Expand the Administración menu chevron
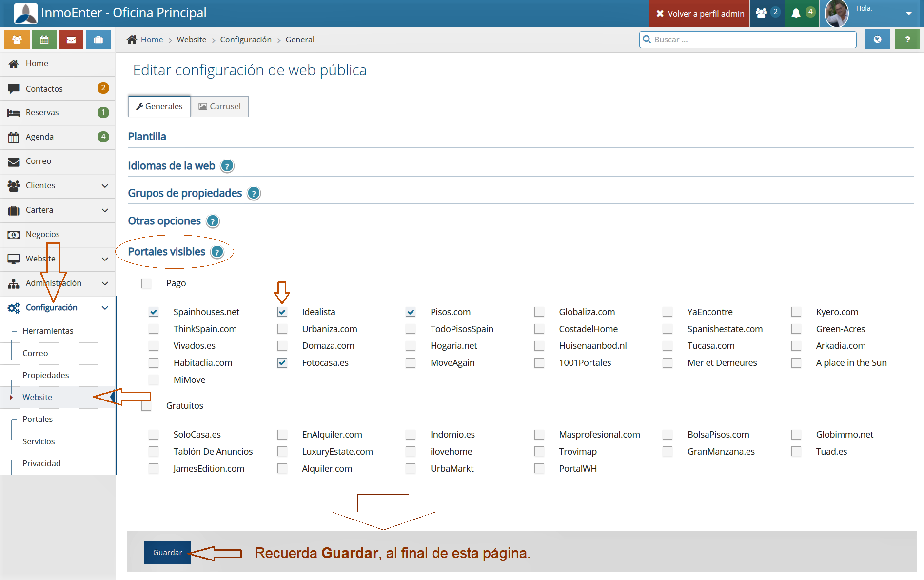924x580 pixels. click(x=105, y=283)
